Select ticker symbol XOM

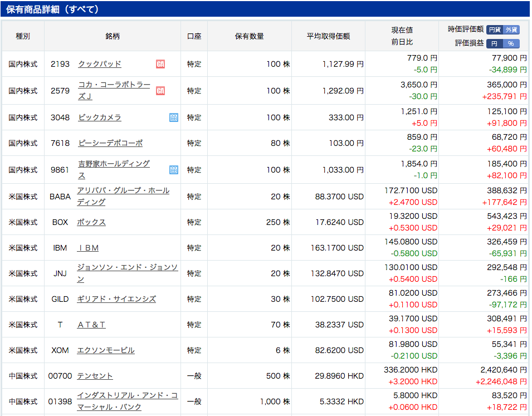click(x=60, y=350)
